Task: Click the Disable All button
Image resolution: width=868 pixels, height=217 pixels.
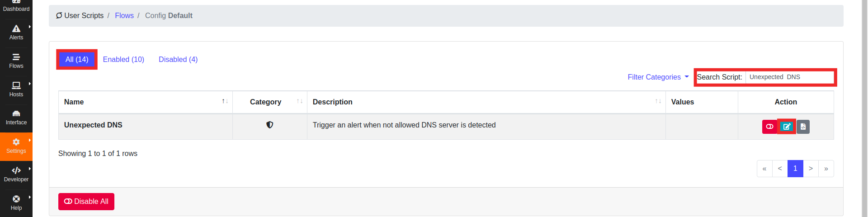Action: pos(86,202)
